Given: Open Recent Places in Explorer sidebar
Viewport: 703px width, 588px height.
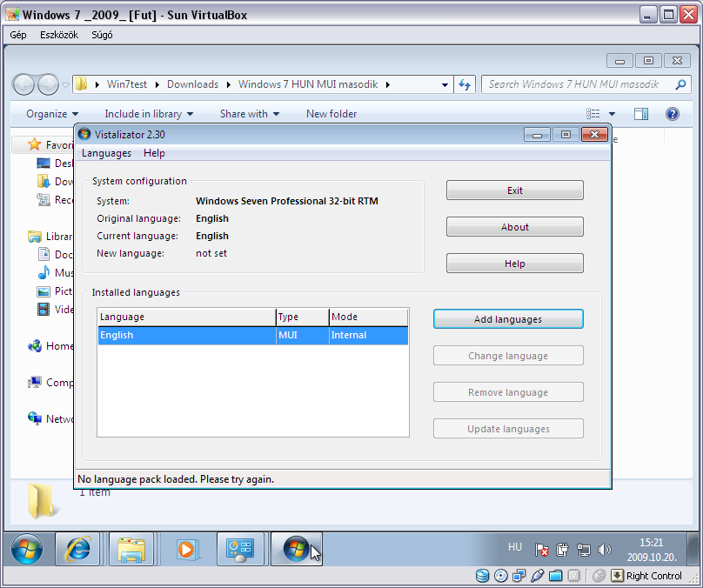Looking at the screenshot, I should click(55, 199).
